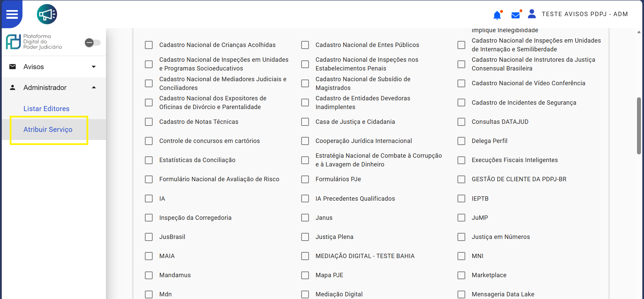Click the vertical page scrollbar thumb
The height and width of the screenshot is (299, 644).
pyautogui.click(x=639, y=126)
